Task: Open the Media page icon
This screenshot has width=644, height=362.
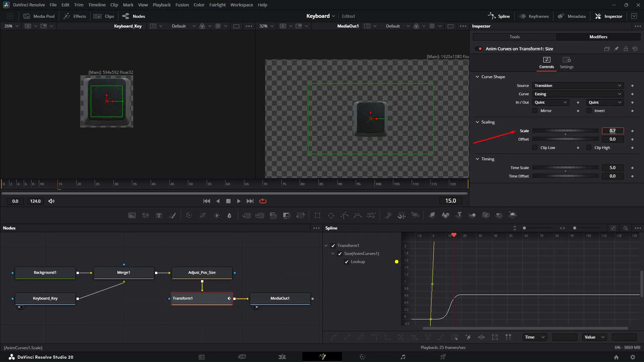Action: pos(202,357)
